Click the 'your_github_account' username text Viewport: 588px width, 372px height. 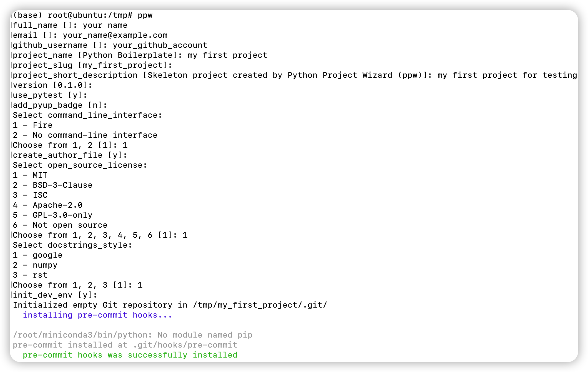[160, 45]
